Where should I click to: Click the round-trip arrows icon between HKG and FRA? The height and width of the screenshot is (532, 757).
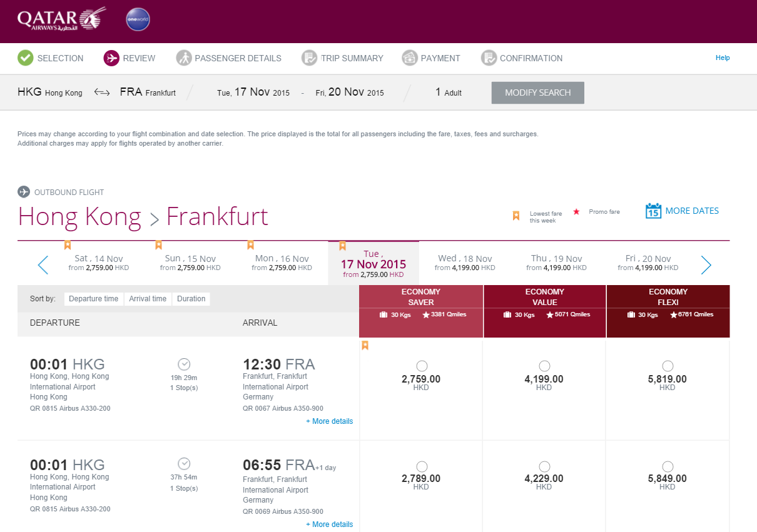click(102, 93)
